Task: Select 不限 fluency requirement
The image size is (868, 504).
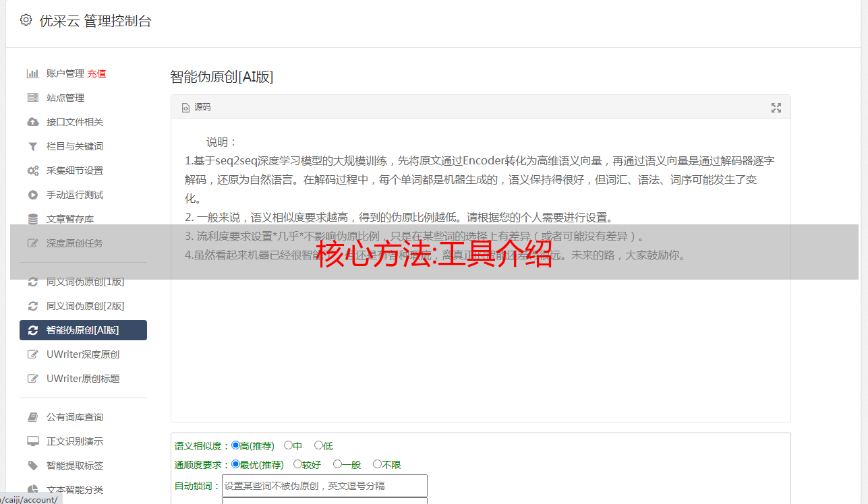Action: [377, 464]
